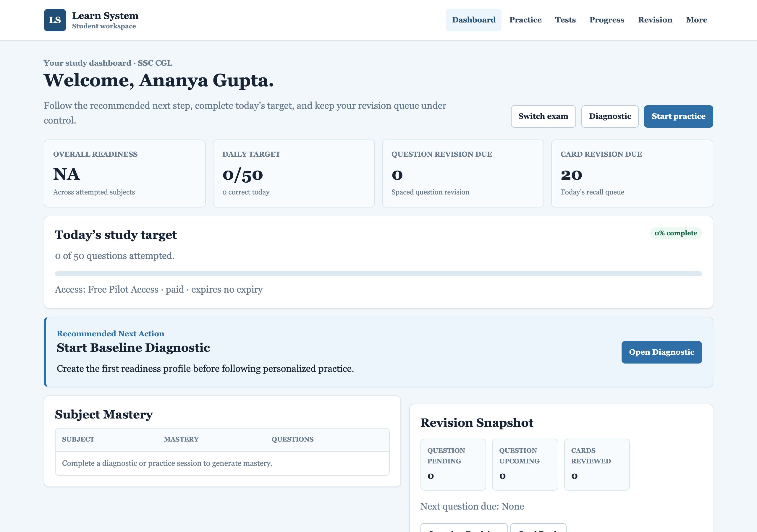
Task: Click the LS logo icon
Action: pyautogui.click(x=55, y=20)
